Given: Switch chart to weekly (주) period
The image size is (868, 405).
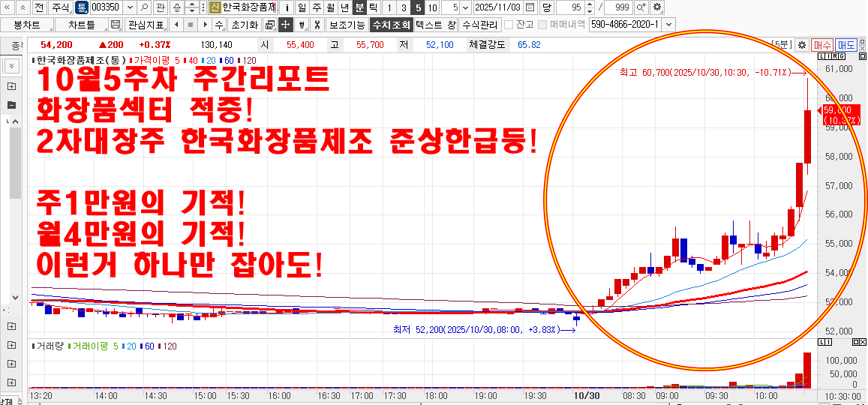Looking at the screenshot, I should [316, 7].
